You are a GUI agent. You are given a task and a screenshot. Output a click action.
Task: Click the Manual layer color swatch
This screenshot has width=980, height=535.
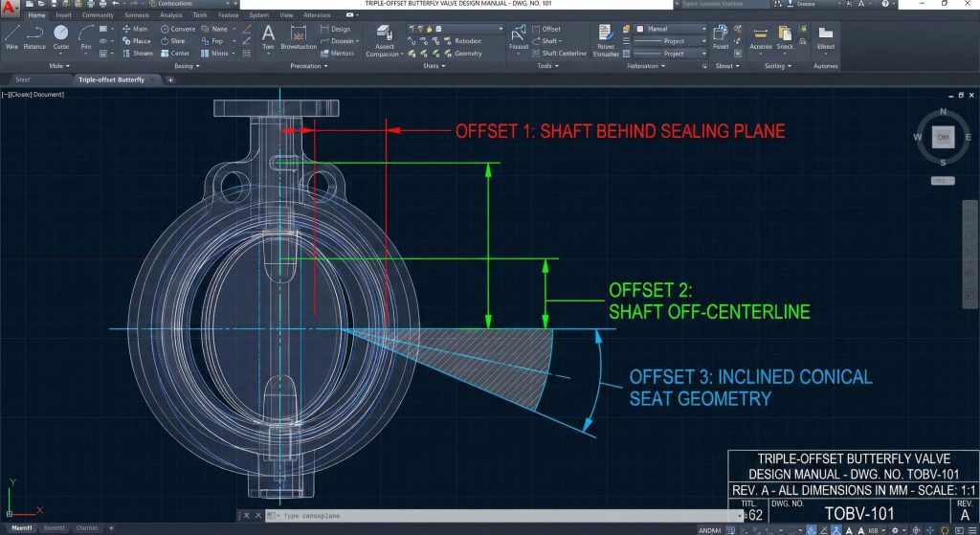point(640,29)
